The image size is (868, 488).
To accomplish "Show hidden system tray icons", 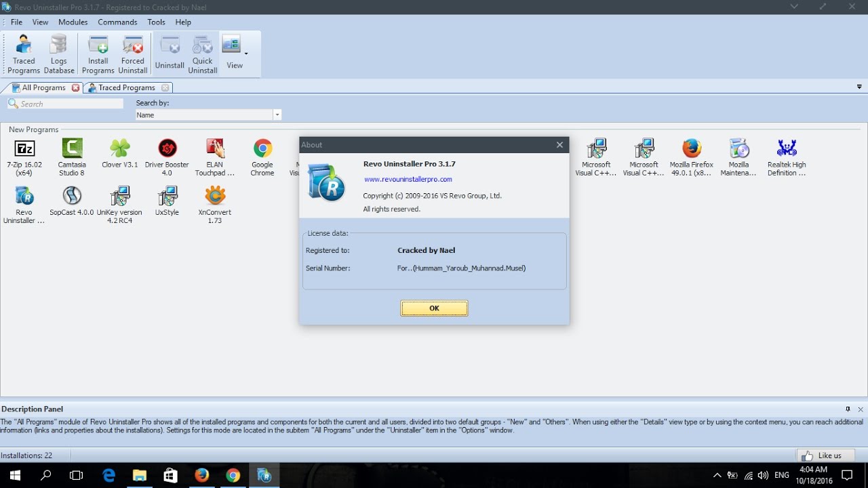I will pos(717,476).
